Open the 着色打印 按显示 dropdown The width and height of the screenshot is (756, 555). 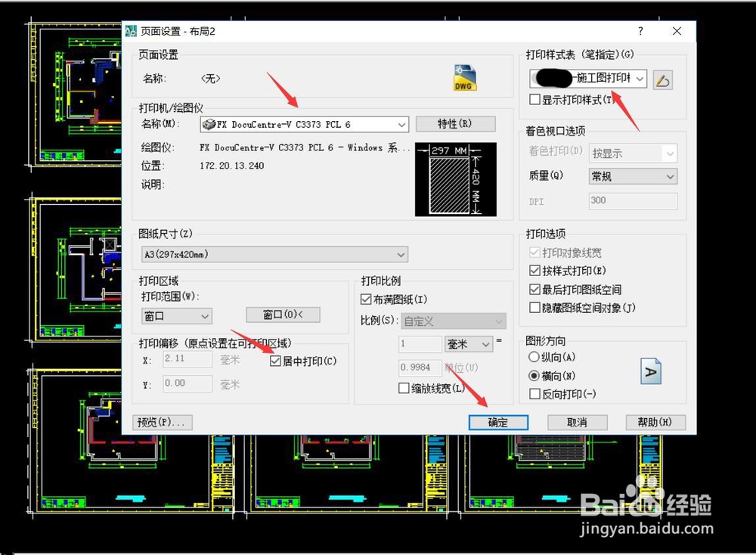(633, 153)
